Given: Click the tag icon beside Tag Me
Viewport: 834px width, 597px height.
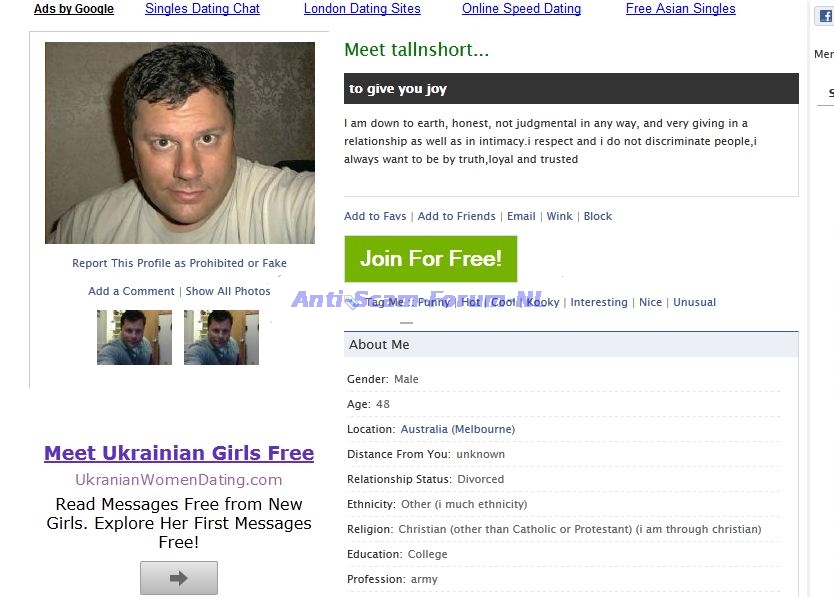Looking at the screenshot, I should (x=353, y=303).
